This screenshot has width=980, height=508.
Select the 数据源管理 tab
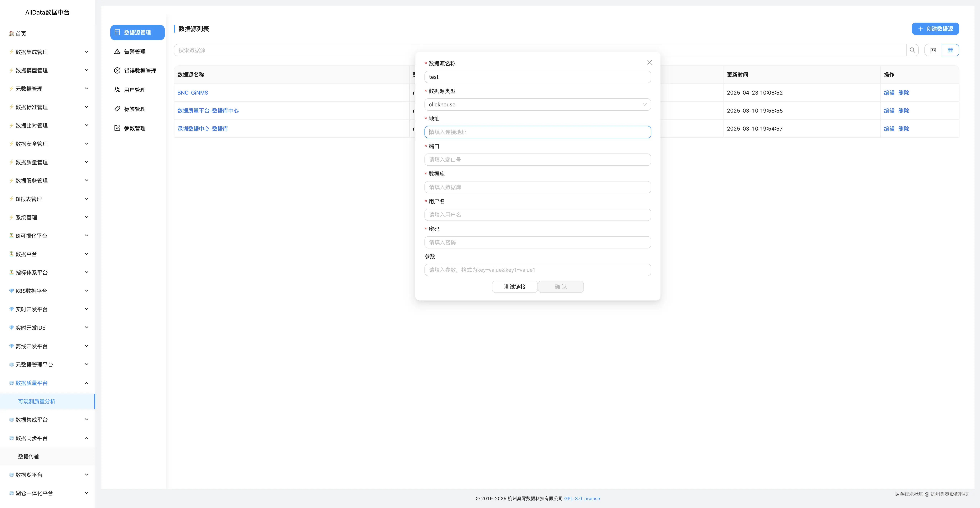click(x=137, y=33)
